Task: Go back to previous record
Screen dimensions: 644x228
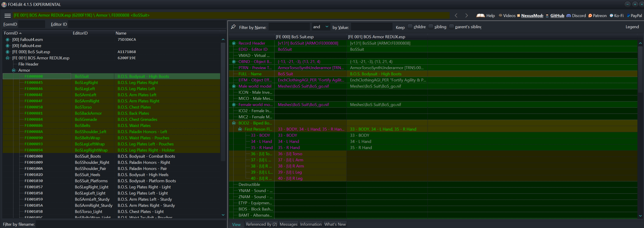Action: click(x=456, y=15)
